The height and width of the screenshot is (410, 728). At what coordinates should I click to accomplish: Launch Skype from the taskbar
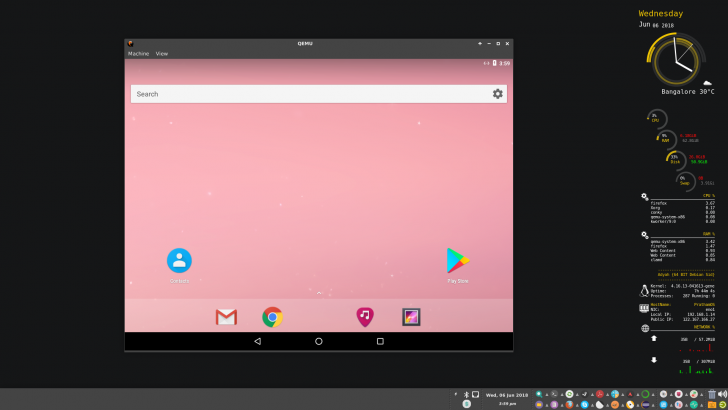click(585, 404)
